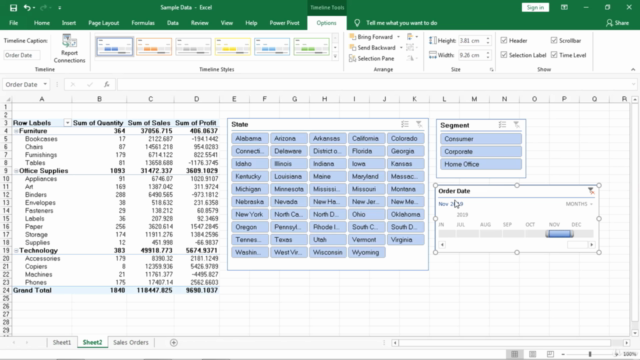Open the MONTHS time level dropdown

tap(579, 204)
